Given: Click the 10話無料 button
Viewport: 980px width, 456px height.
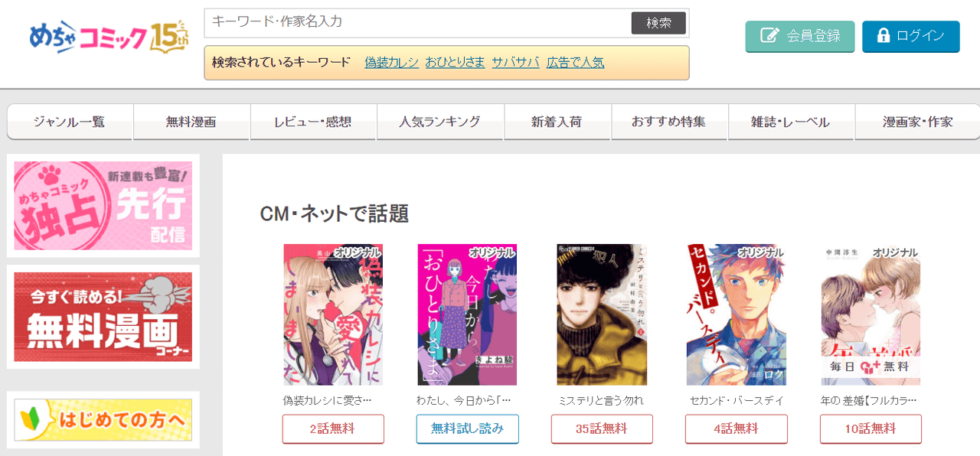Looking at the screenshot, I should click(x=871, y=429).
